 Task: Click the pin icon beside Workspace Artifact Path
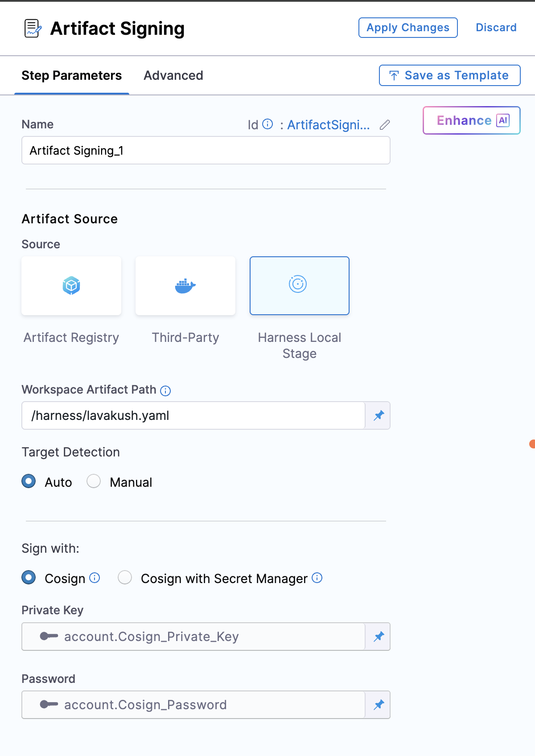(379, 415)
